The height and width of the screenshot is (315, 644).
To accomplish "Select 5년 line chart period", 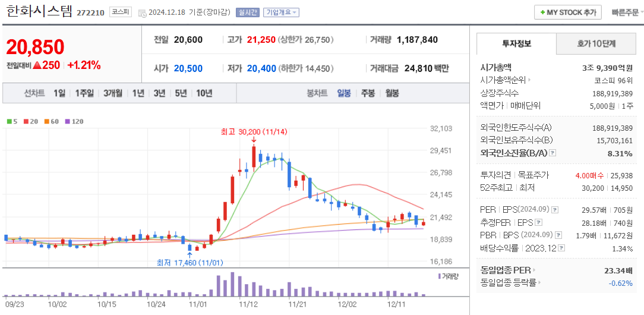I will [x=181, y=93].
